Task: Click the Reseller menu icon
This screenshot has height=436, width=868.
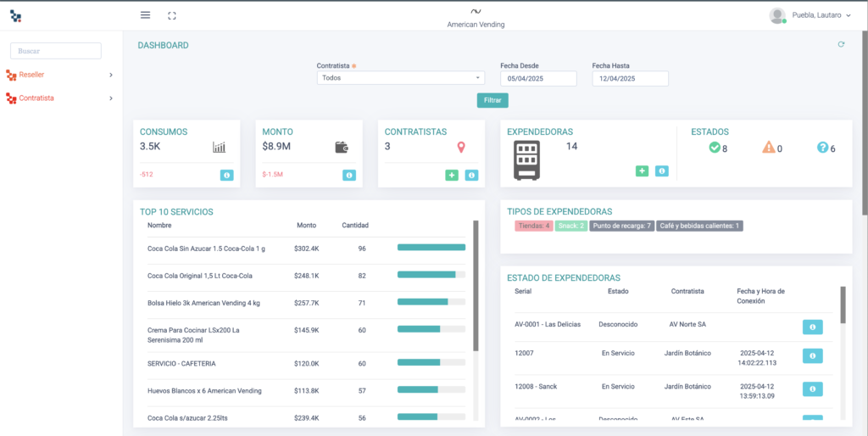Action: (11, 75)
